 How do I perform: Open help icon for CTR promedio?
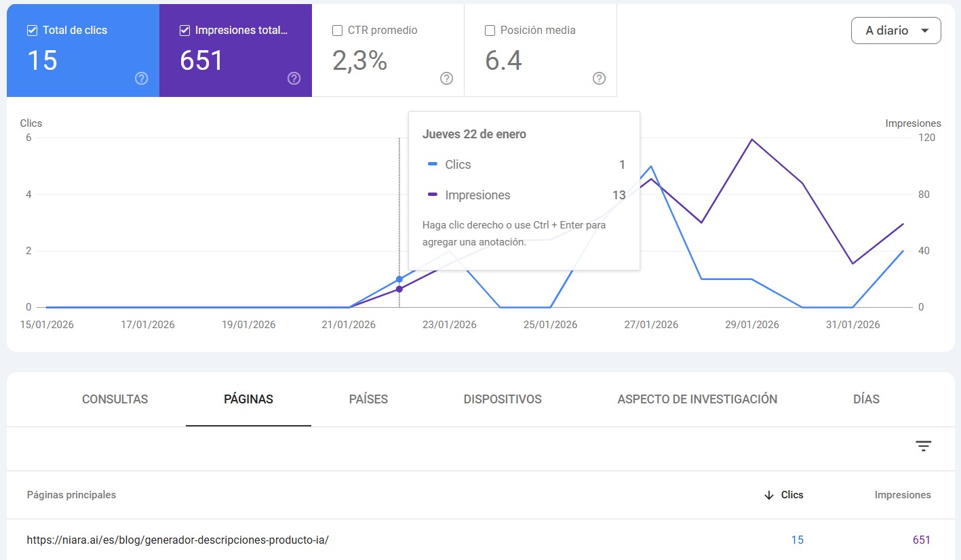pyautogui.click(x=446, y=79)
